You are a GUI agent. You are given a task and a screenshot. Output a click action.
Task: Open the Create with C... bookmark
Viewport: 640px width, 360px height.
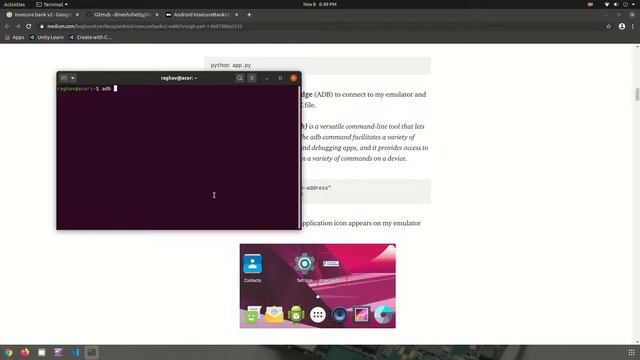click(x=90, y=37)
